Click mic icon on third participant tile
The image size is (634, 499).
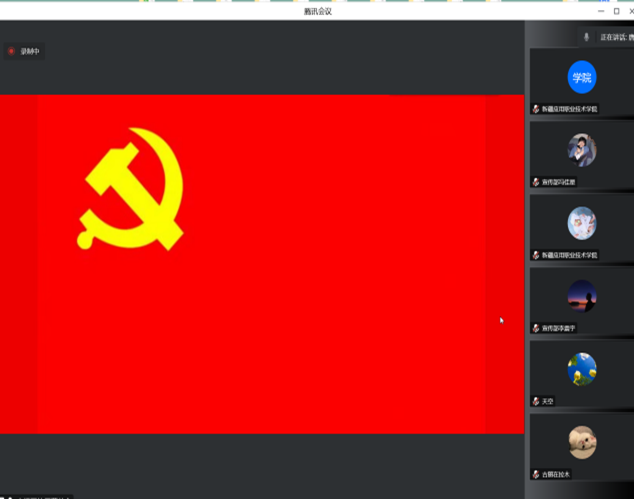click(536, 255)
